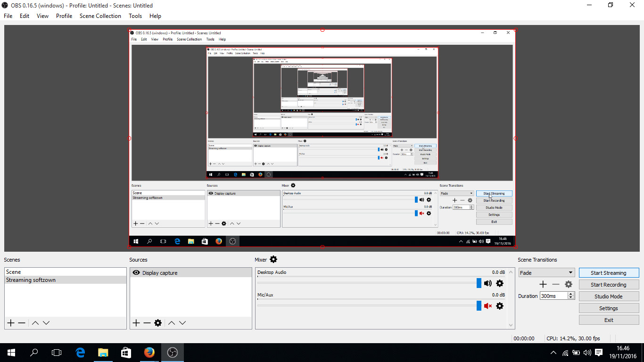
Task: Add a scene transition with plus icon
Action: [543, 284]
